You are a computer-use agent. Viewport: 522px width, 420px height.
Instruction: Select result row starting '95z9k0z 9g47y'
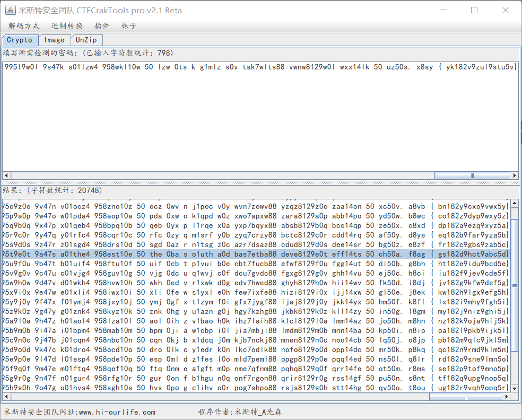point(256,311)
